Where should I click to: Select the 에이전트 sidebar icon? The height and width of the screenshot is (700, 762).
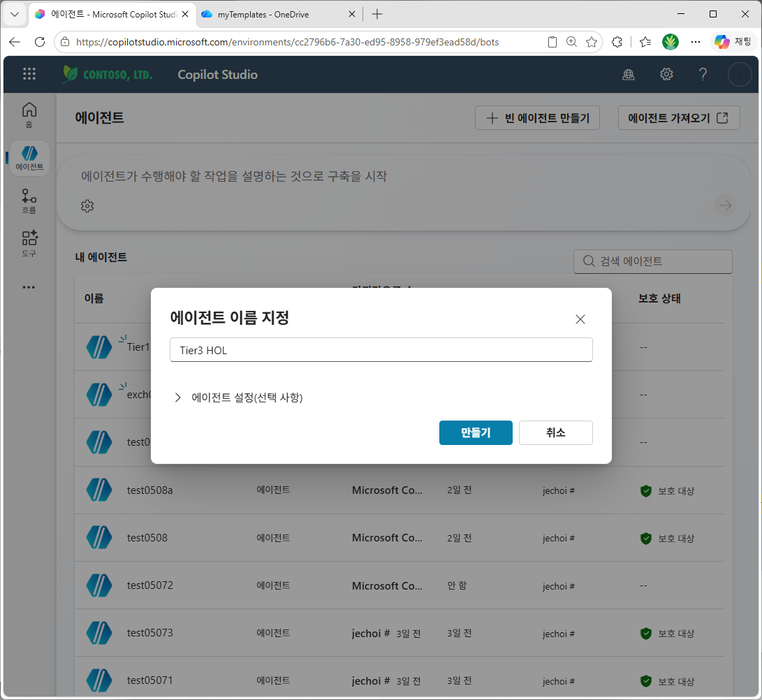tap(29, 159)
